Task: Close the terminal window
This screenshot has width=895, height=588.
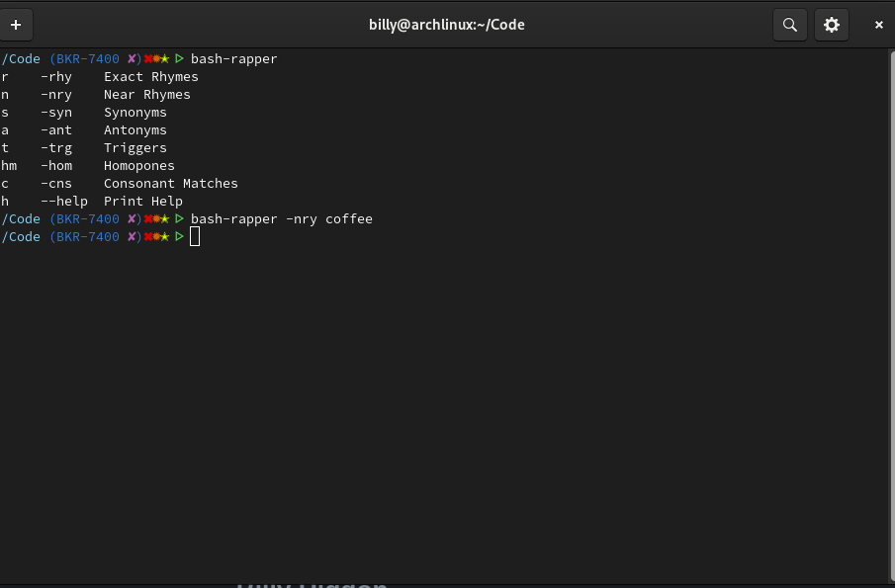Action: point(879,25)
